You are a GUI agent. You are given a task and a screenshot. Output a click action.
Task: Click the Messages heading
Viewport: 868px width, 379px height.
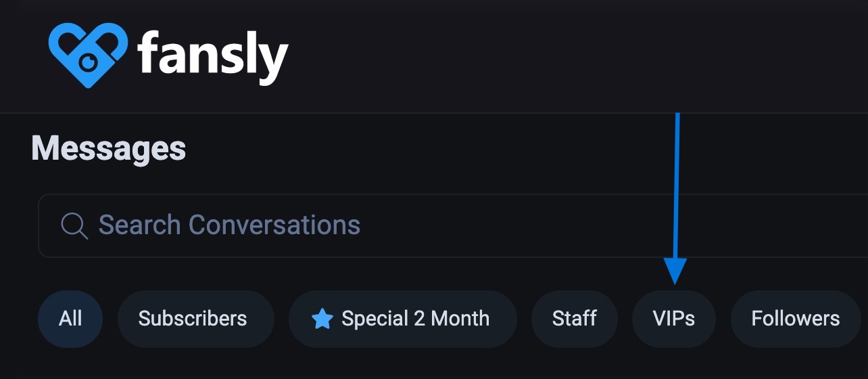(x=108, y=148)
